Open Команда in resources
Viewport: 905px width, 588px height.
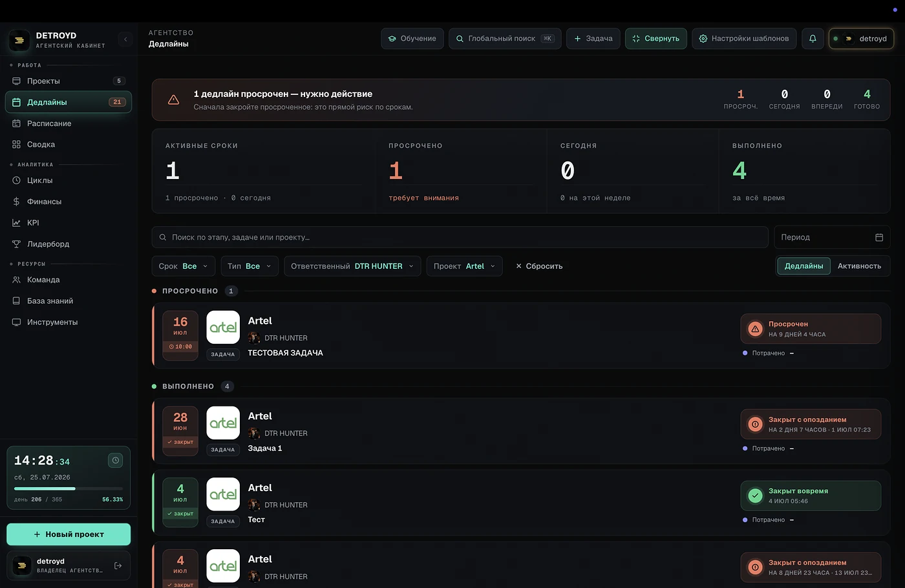point(69,280)
